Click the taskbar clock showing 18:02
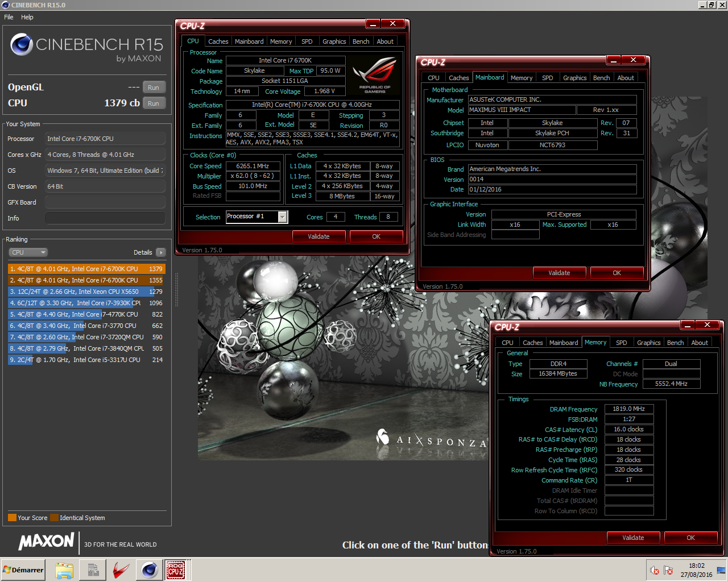728x582 pixels. 696,570
